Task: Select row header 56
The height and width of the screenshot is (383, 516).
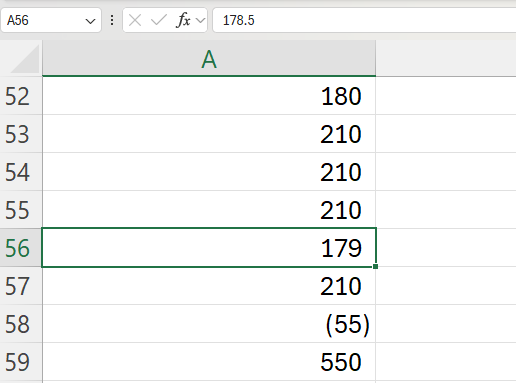Action: [21, 248]
